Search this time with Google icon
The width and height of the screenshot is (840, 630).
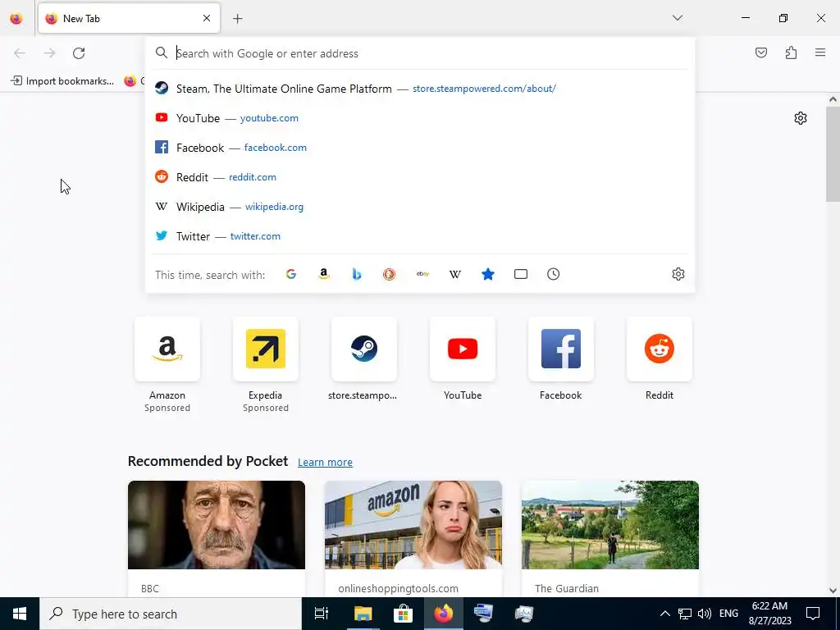291,274
